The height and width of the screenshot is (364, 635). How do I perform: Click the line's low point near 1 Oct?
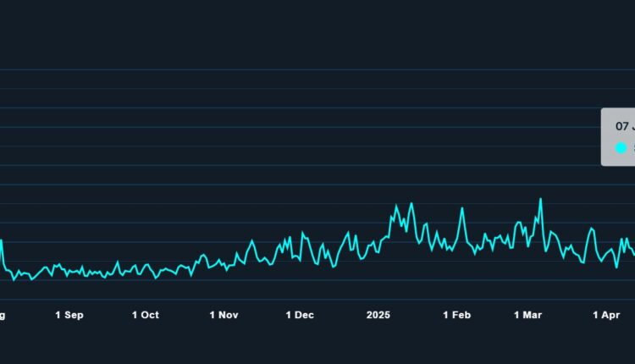[x=155, y=277]
